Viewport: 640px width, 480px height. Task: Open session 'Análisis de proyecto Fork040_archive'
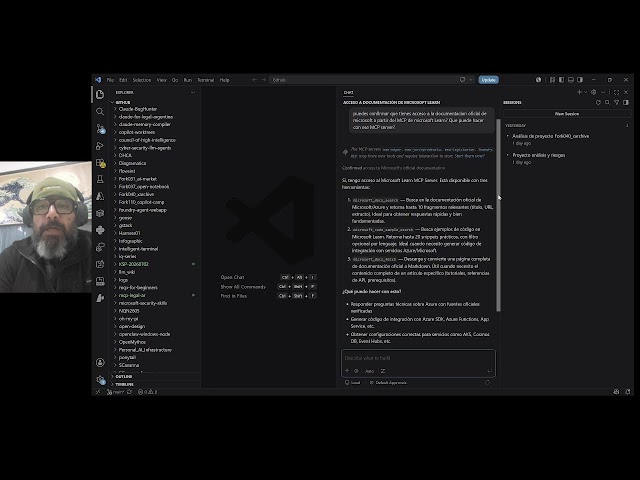(550, 136)
